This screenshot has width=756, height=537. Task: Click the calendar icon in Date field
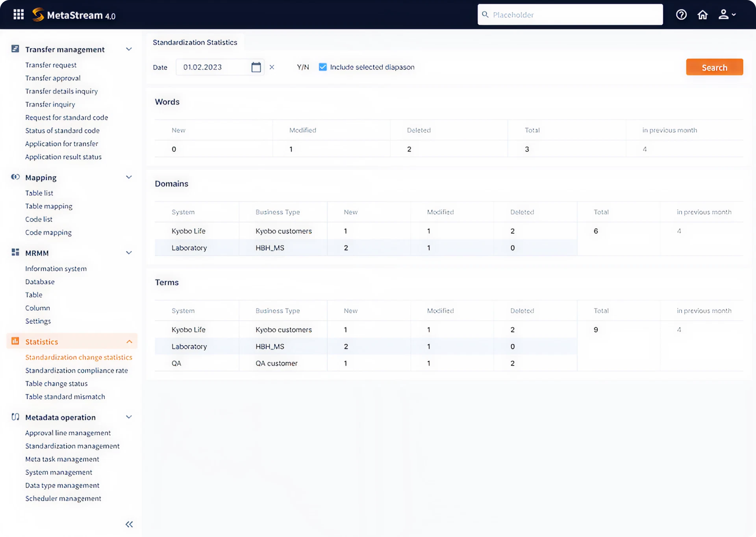(x=256, y=67)
